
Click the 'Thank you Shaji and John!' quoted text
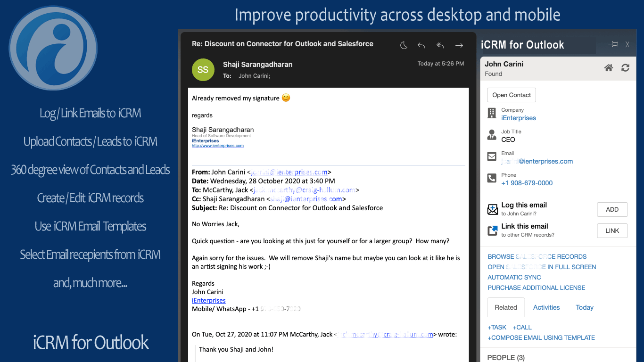click(x=236, y=349)
